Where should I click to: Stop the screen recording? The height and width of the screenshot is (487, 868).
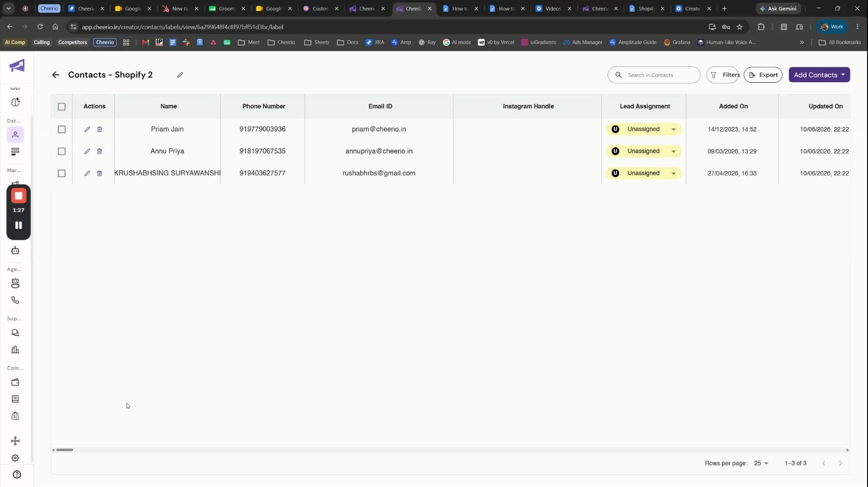(x=19, y=196)
